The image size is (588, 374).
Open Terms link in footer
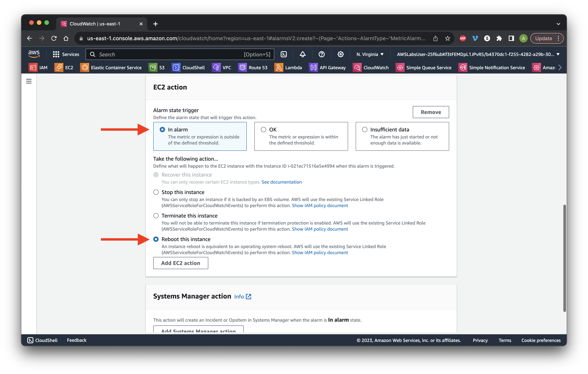[505, 340]
